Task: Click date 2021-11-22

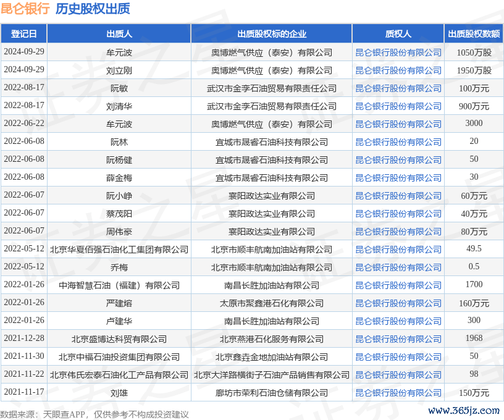Action: (x=24, y=374)
